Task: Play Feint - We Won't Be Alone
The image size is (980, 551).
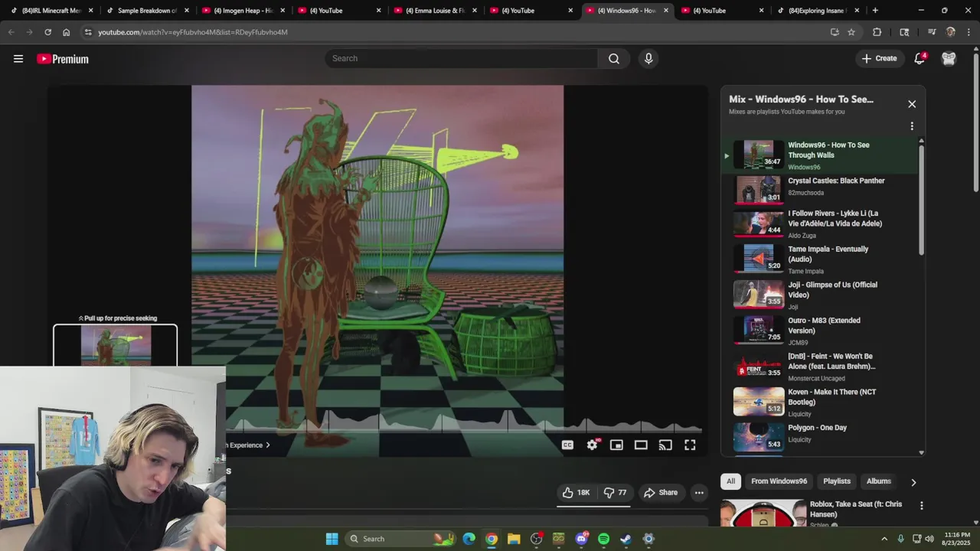Action: click(819, 367)
